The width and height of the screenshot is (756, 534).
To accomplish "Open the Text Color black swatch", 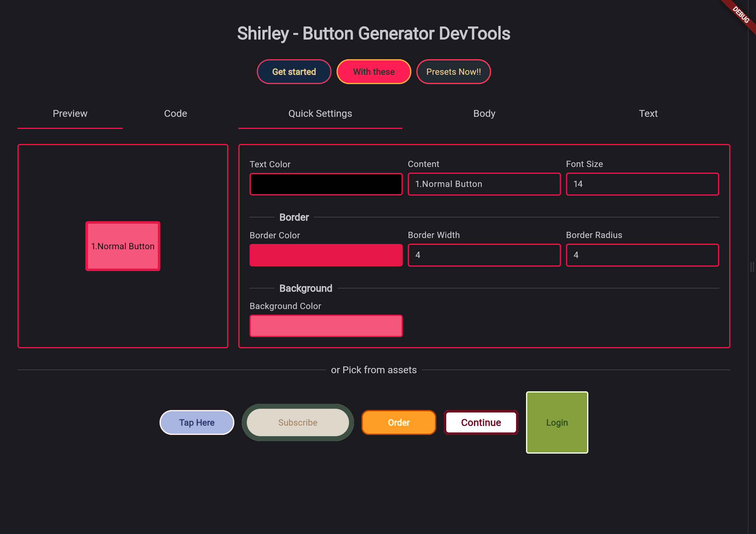I will click(x=326, y=184).
